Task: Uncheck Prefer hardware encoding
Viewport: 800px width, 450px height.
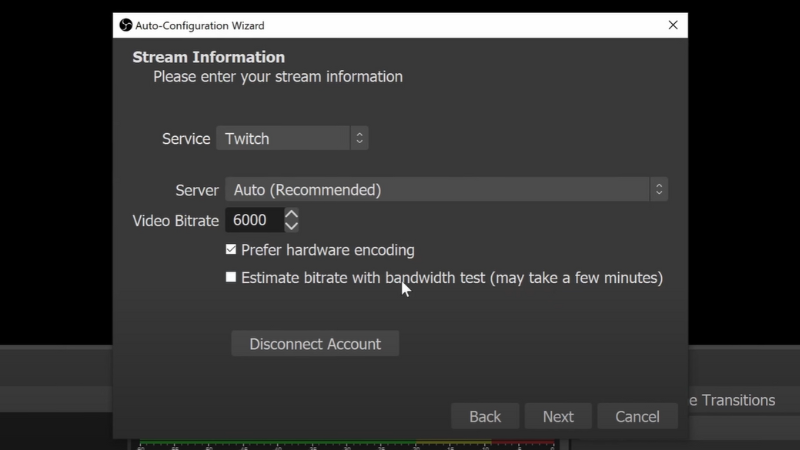Action: [231, 249]
